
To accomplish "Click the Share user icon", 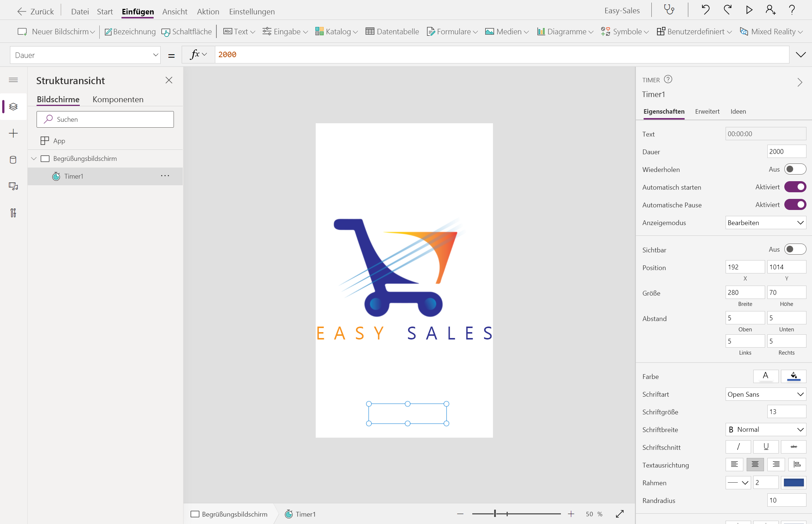I will click(770, 10).
